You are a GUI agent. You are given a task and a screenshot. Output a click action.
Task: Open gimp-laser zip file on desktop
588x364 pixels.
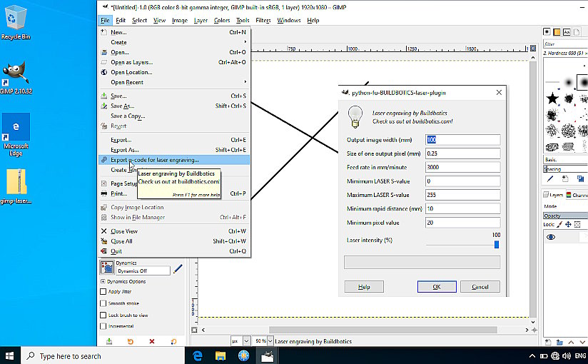[16, 186]
